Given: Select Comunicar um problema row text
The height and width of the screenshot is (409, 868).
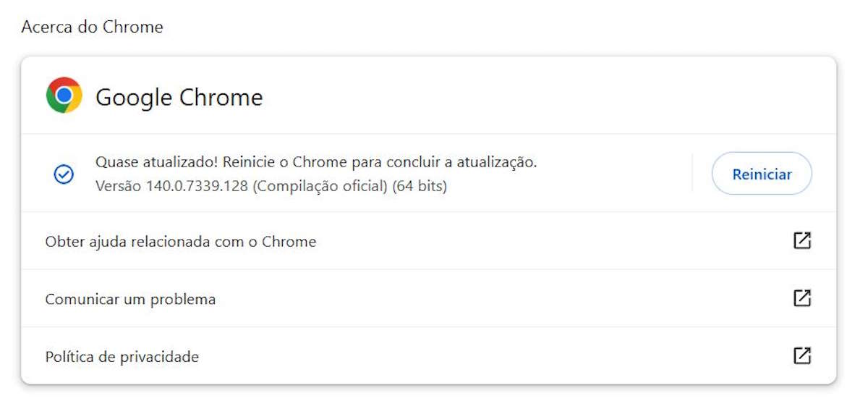Looking at the screenshot, I should click(x=130, y=299).
